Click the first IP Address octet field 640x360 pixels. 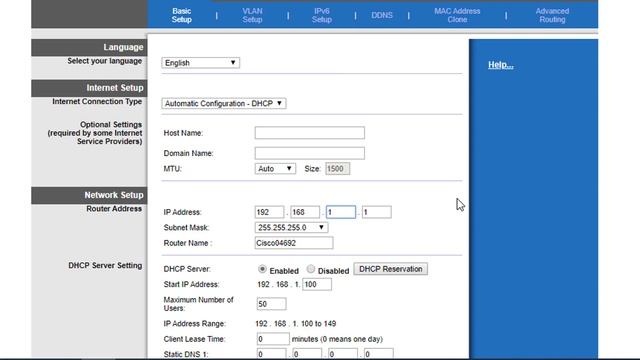269,212
